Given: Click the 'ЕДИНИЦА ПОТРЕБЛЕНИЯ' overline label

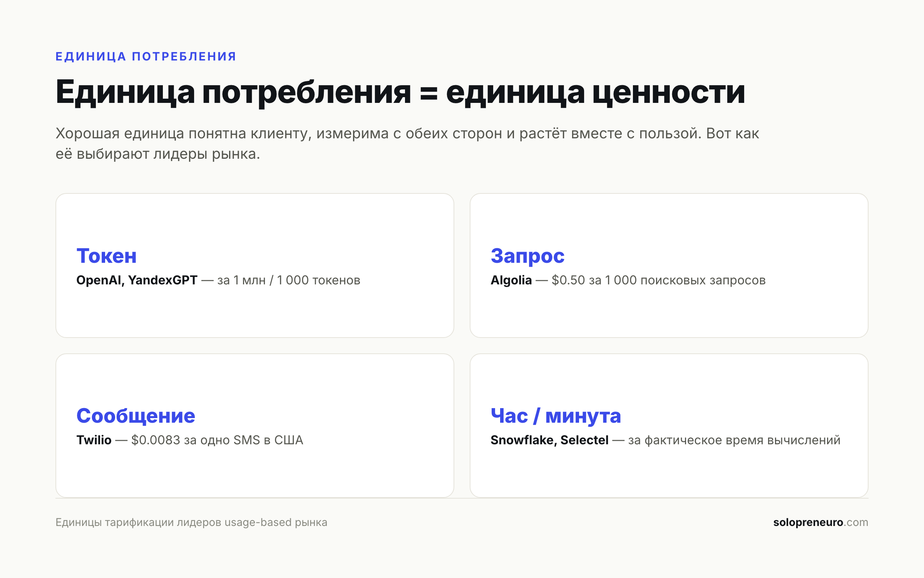Looking at the screenshot, I should tap(146, 57).
